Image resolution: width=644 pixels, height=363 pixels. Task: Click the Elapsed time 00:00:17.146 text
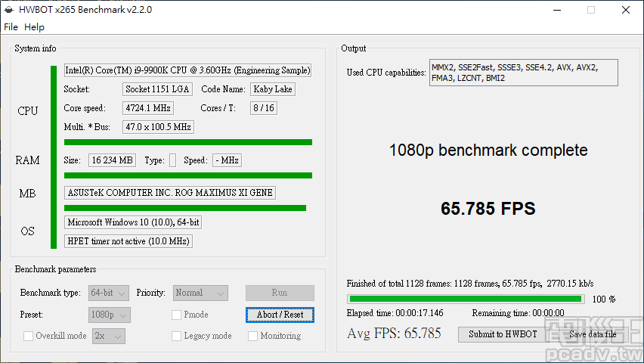click(395, 313)
